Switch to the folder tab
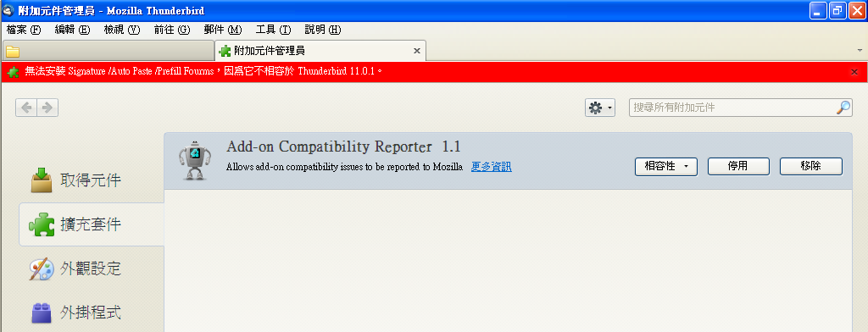This screenshot has width=868, height=332. coord(108,51)
